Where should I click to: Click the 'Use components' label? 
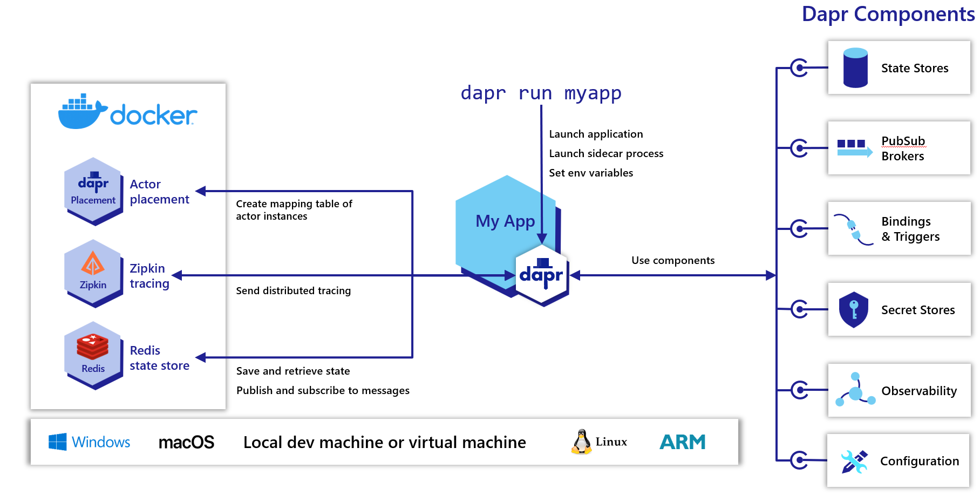673,260
